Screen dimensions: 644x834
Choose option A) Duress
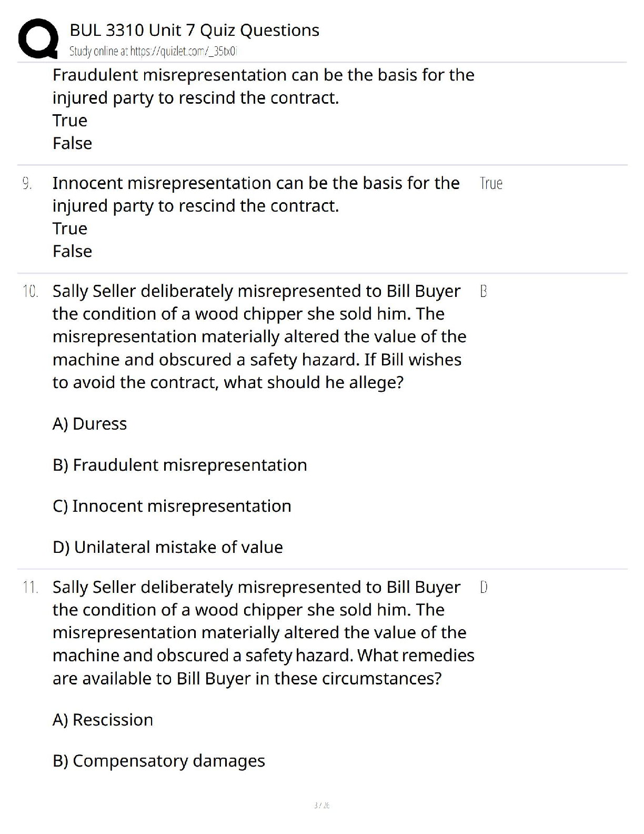(x=89, y=424)
